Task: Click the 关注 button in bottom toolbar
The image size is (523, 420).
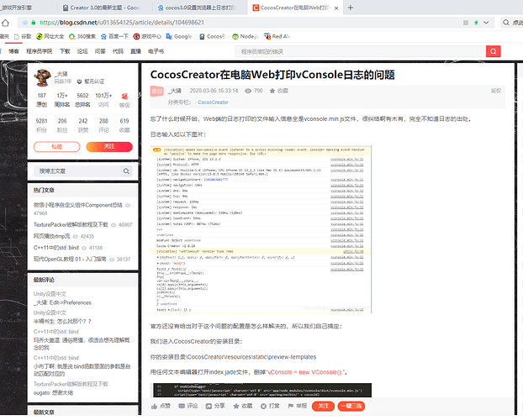Action: [x=323, y=406]
